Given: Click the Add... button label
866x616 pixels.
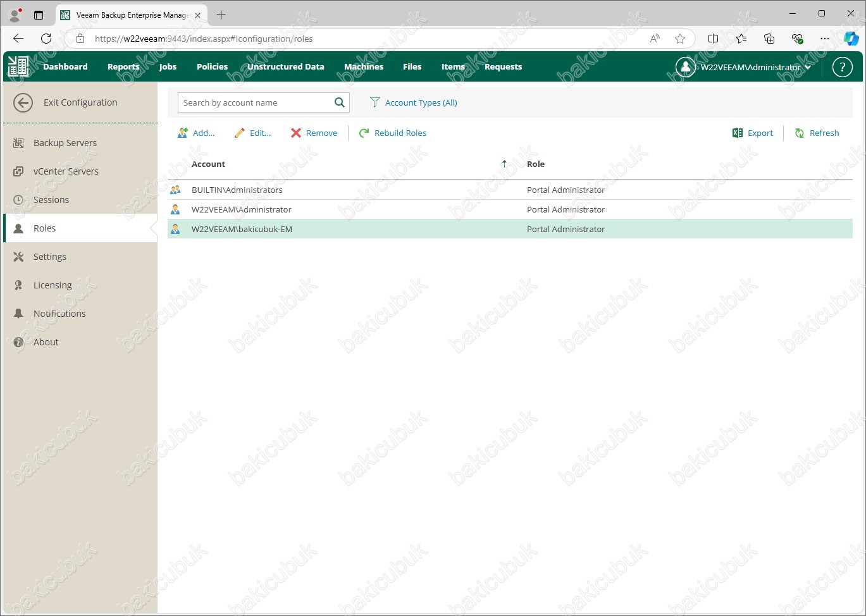Looking at the screenshot, I should point(204,133).
